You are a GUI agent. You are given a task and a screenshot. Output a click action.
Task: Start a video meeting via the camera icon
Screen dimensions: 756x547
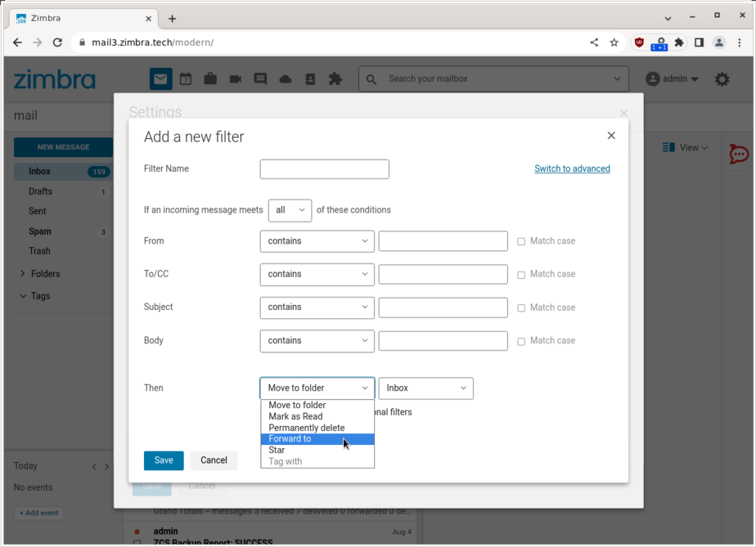pyautogui.click(x=235, y=78)
